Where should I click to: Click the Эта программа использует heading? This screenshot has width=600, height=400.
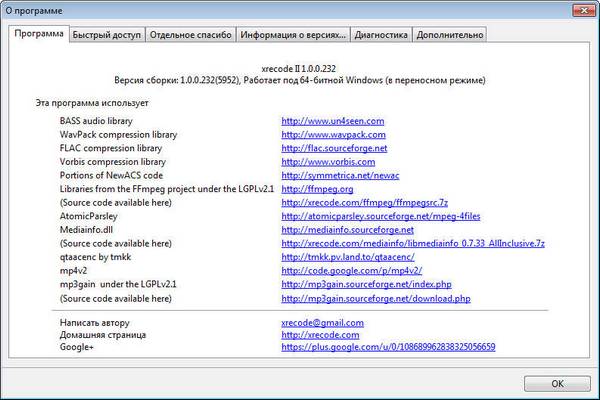92,103
